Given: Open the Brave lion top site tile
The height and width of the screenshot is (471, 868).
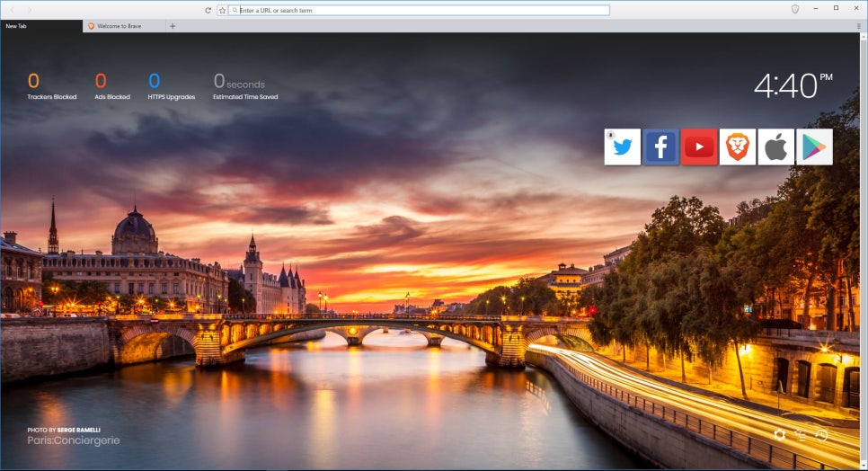Looking at the screenshot, I should point(737,147).
